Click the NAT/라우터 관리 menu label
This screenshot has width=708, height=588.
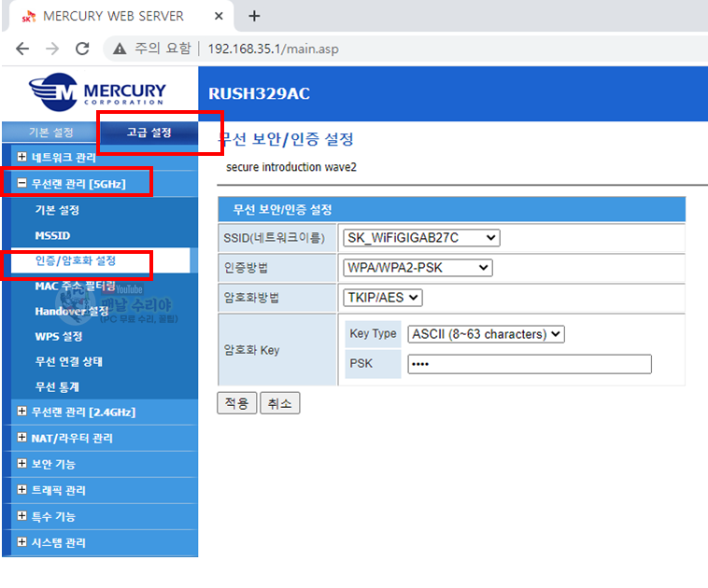click(x=72, y=438)
